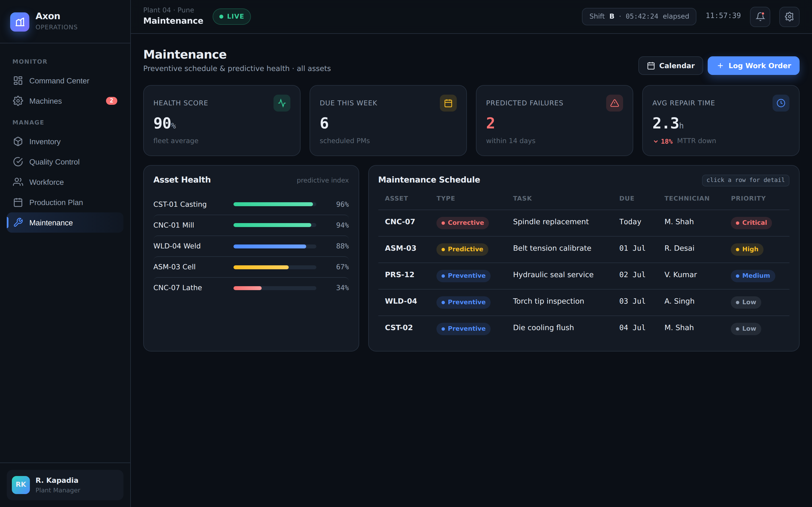Click the CNC-07 Lathe health bar
Image resolution: width=812 pixels, height=507 pixels.
[x=275, y=288]
